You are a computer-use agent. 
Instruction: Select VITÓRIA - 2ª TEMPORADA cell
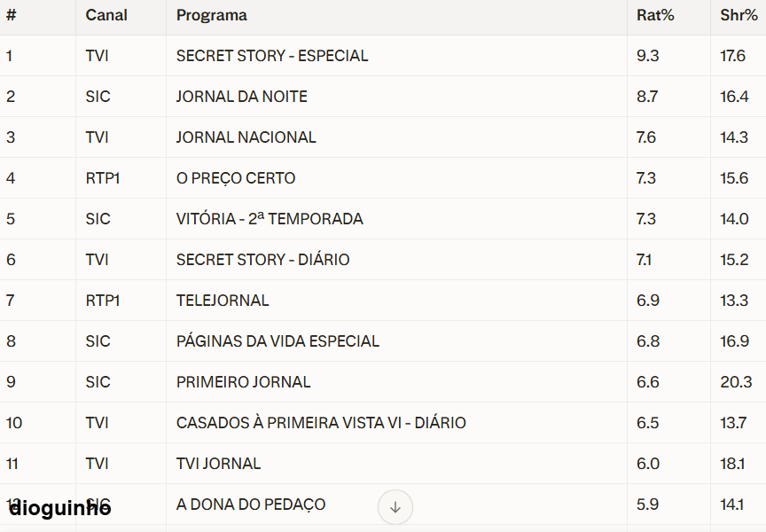point(270,219)
